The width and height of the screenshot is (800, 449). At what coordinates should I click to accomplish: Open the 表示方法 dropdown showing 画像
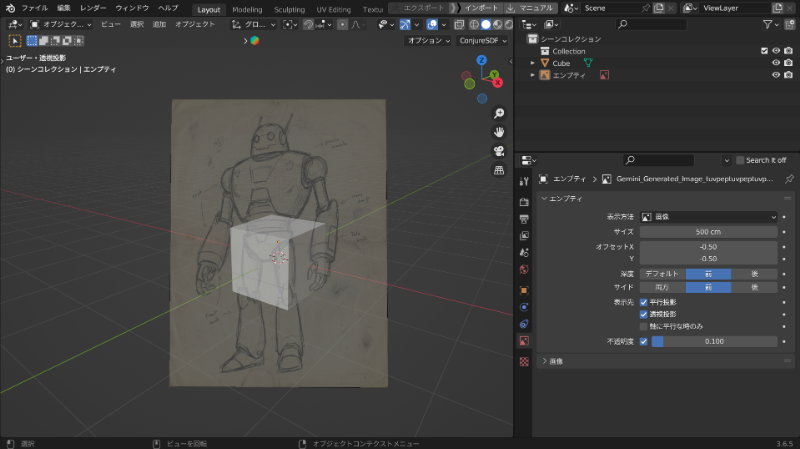pyautogui.click(x=708, y=217)
